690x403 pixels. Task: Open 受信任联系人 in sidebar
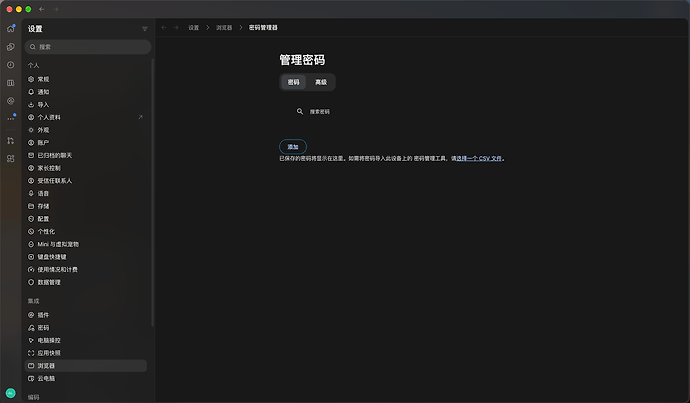[86, 181]
